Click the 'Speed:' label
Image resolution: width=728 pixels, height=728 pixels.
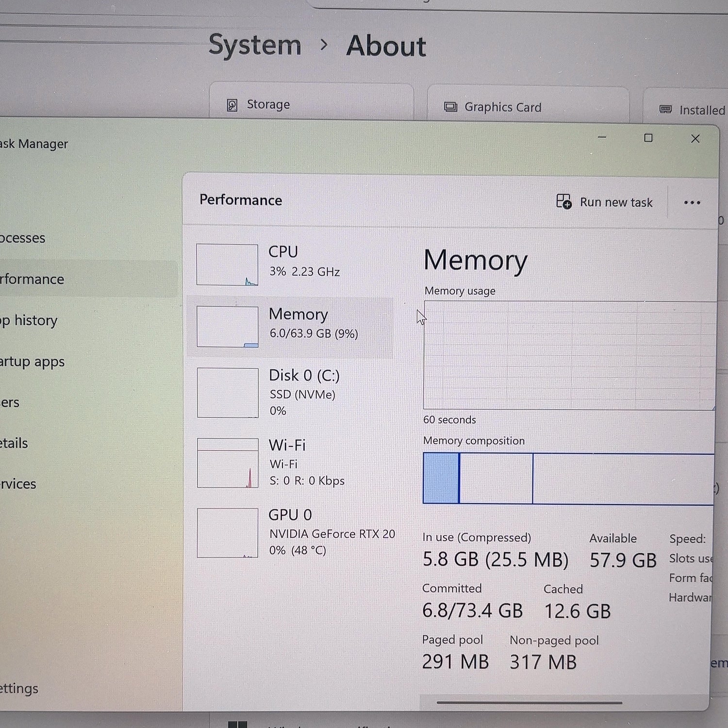(687, 539)
